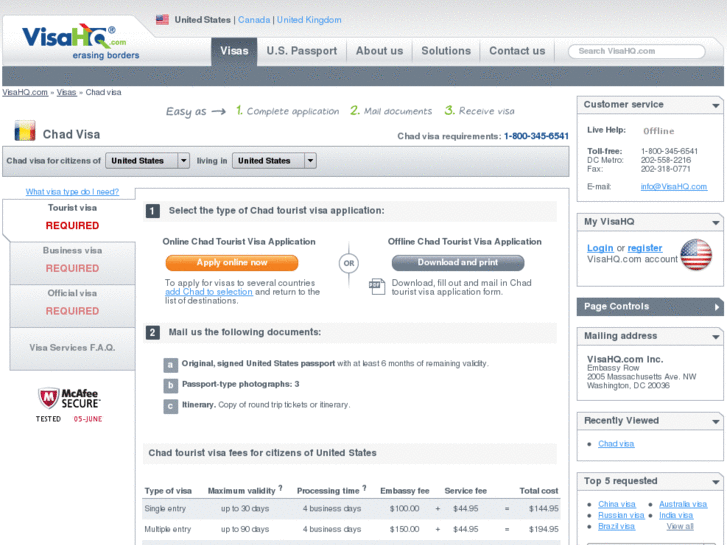Click the 'c' itinerary requirement badge
Screen dimensions: 727x545
click(171, 406)
